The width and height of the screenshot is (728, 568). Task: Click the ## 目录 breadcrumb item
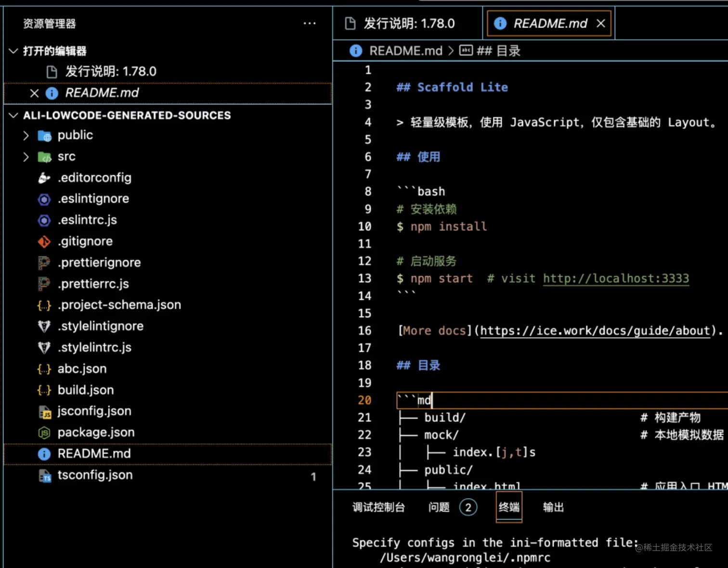pyautogui.click(x=499, y=51)
